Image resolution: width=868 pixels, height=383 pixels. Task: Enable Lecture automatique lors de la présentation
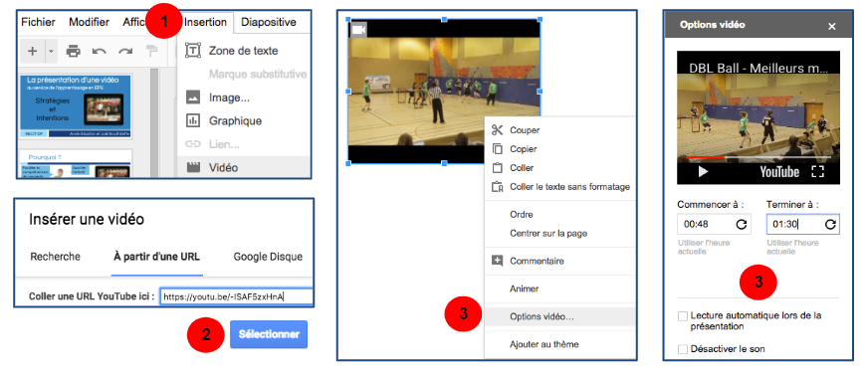(683, 316)
